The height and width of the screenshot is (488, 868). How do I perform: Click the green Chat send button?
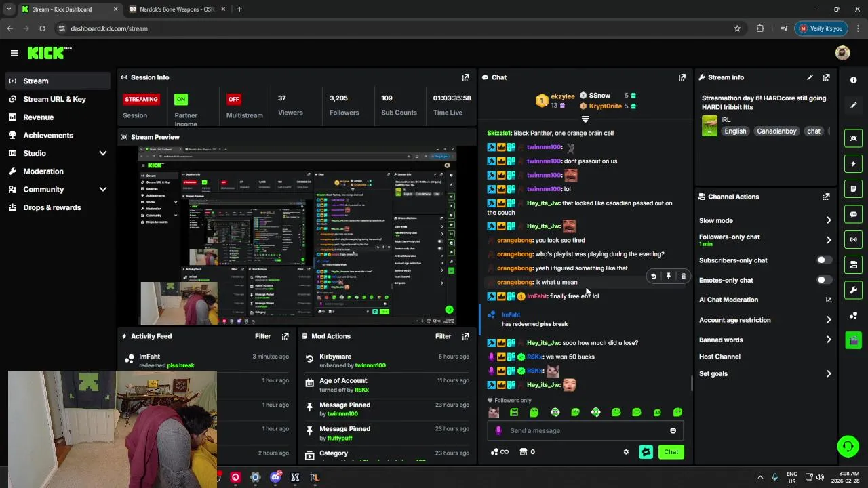pyautogui.click(x=671, y=452)
